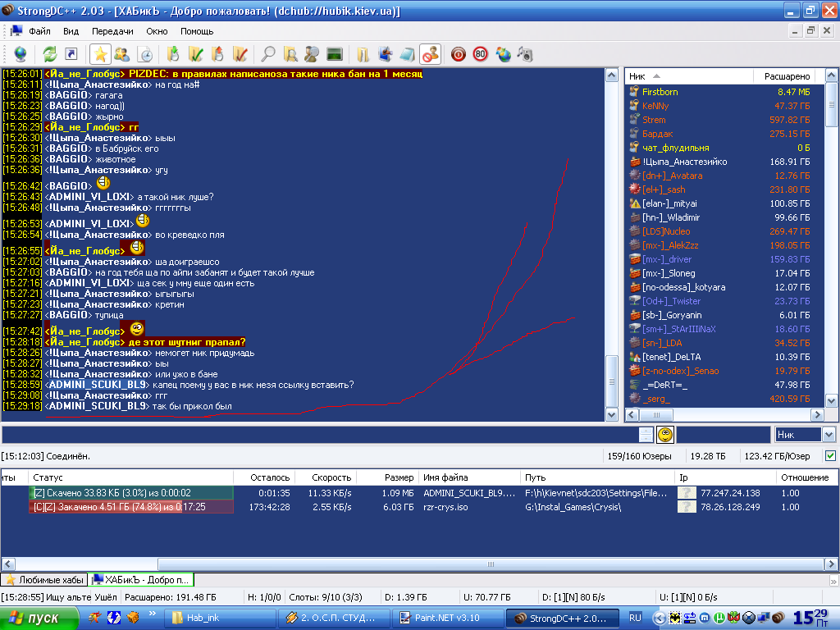Open Favorite Users toolbar icon
Image resolution: width=840 pixels, height=630 pixels.
point(121,54)
